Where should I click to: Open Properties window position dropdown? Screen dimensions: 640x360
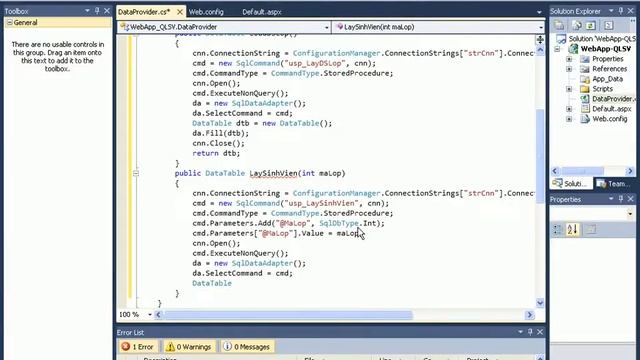[611, 199]
